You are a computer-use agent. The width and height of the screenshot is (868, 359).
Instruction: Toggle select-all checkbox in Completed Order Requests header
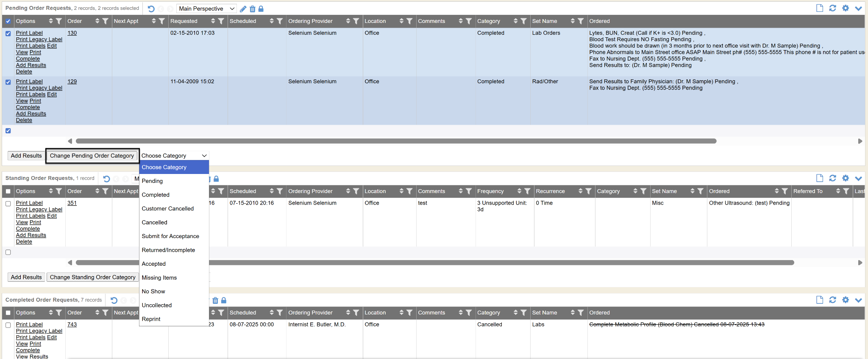point(8,313)
